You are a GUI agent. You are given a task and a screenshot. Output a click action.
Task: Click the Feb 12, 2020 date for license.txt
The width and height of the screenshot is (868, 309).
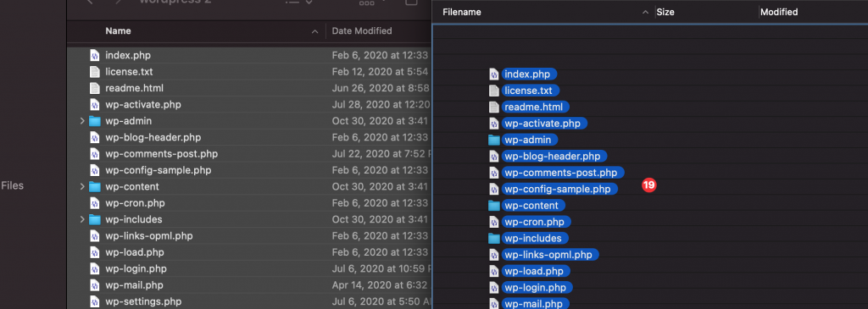pyautogui.click(x=380, y=72)
